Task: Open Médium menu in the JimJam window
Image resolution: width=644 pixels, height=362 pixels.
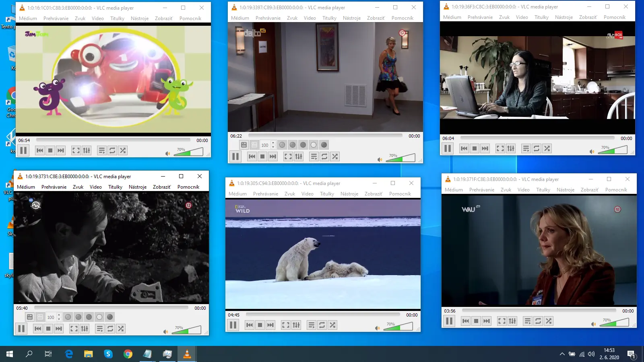Action: point(28,19)
